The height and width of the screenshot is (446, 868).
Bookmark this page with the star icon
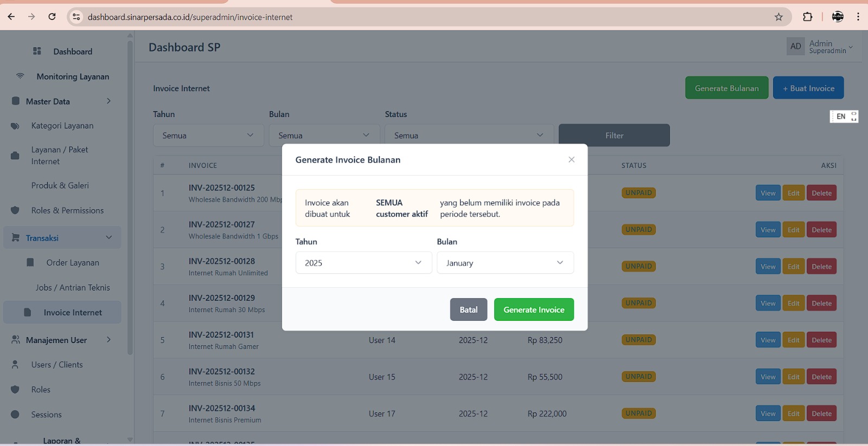tap(778, 17)
